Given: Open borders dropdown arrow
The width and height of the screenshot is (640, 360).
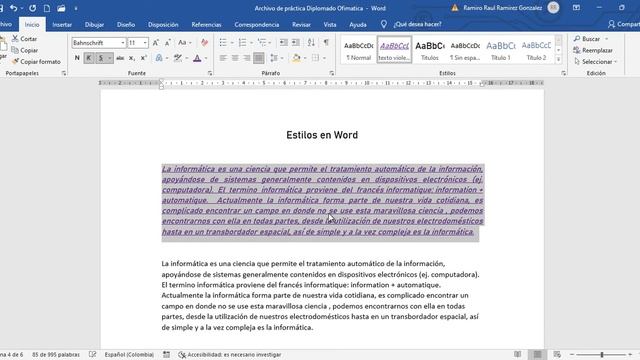Looking at the screenshot, I should click(x=324, y=58).
